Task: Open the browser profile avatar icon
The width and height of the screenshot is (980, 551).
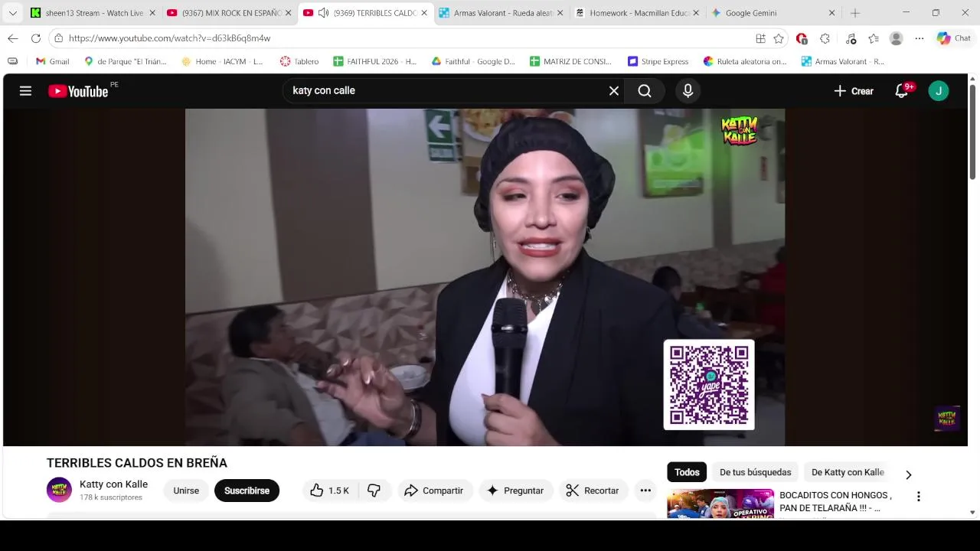Action: [897, 38]
